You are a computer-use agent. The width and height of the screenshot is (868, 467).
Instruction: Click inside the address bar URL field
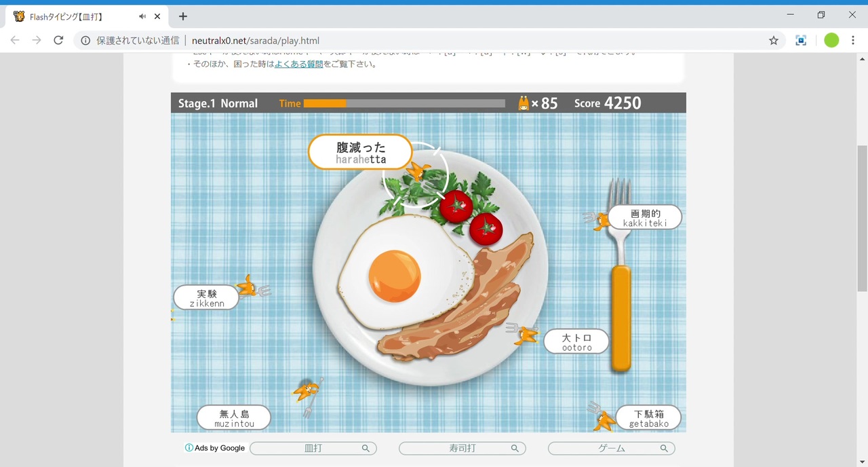[x=339, y=40]
